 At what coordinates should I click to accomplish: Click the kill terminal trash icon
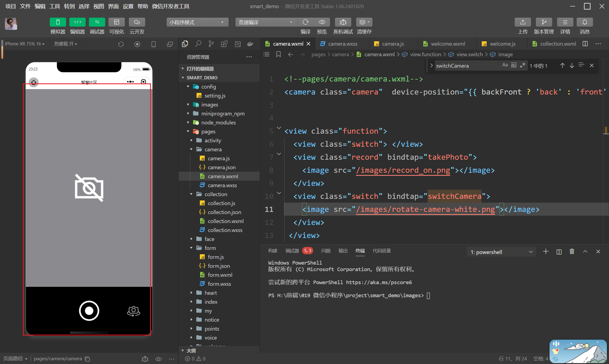click(572, 252)
